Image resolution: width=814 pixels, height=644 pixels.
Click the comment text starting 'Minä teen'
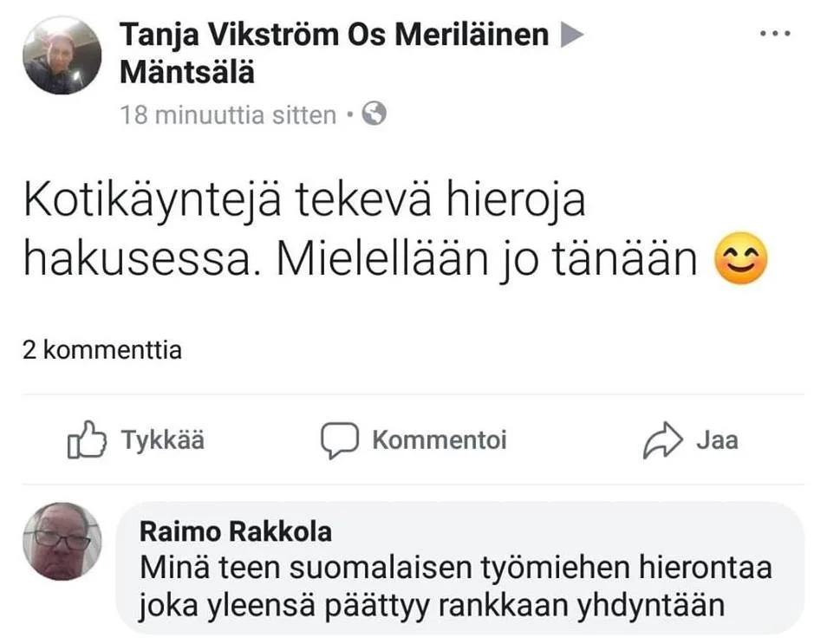(455, 587)
